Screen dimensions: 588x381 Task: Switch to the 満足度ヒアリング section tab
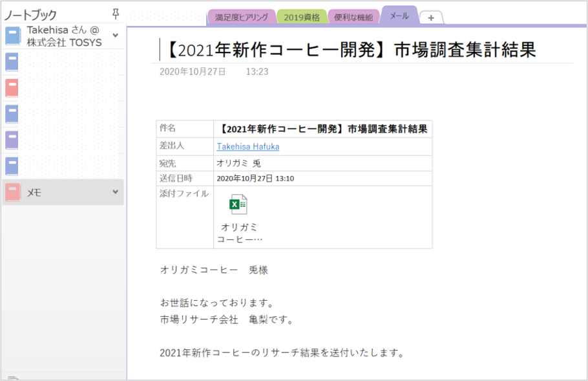[242, 17]
